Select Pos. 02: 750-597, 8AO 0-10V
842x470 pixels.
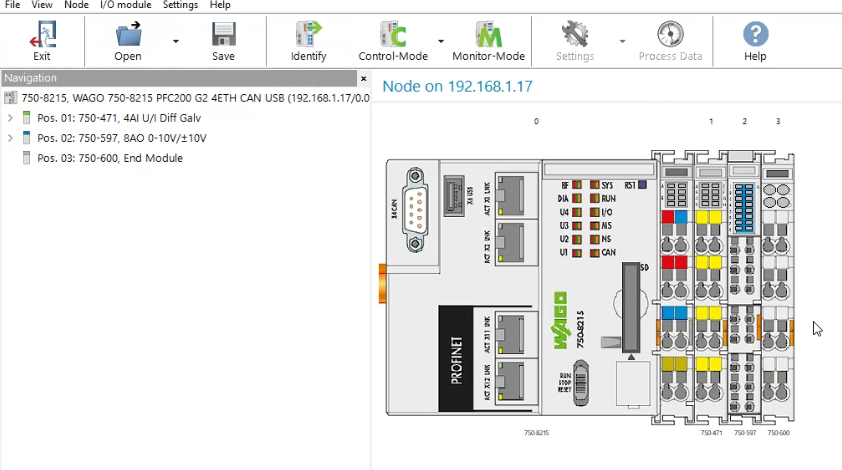tap(121, 138)
